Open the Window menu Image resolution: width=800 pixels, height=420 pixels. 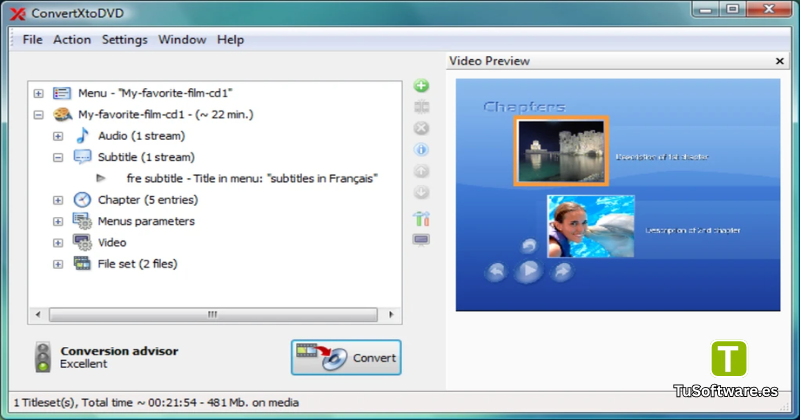[x=182, y=39]
